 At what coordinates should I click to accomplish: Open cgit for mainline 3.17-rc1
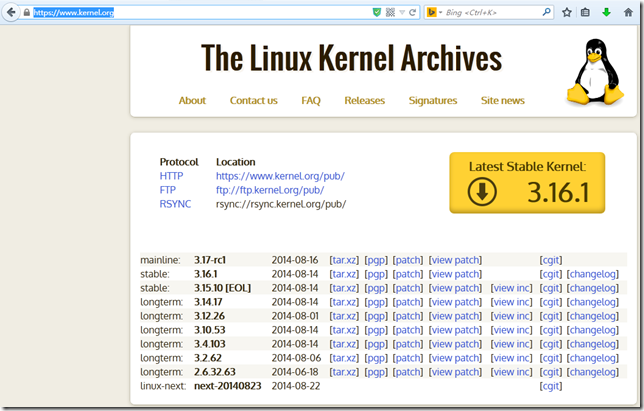pos(551,260)
